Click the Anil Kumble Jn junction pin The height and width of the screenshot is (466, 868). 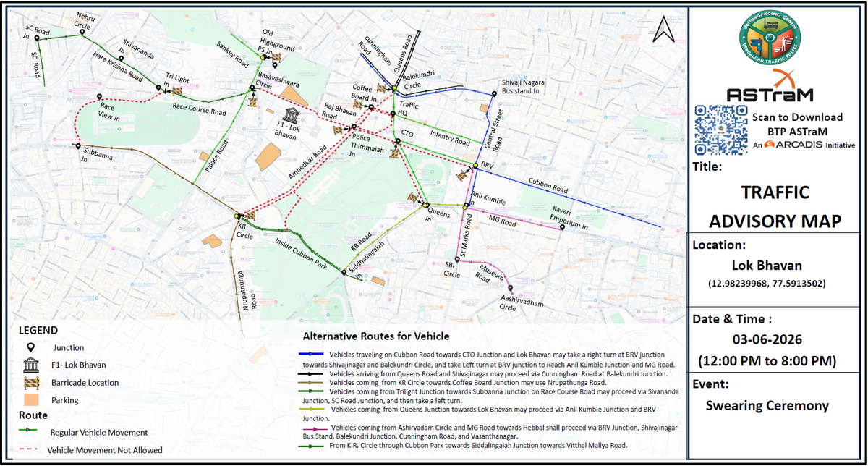pyautogui.click(x=465, y=207)
